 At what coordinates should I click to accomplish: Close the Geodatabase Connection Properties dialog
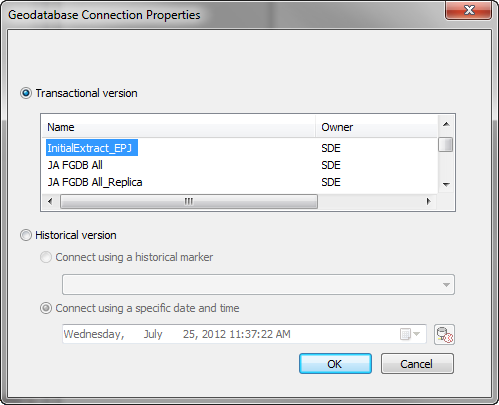pyautogui.click(x=469, y=10)
